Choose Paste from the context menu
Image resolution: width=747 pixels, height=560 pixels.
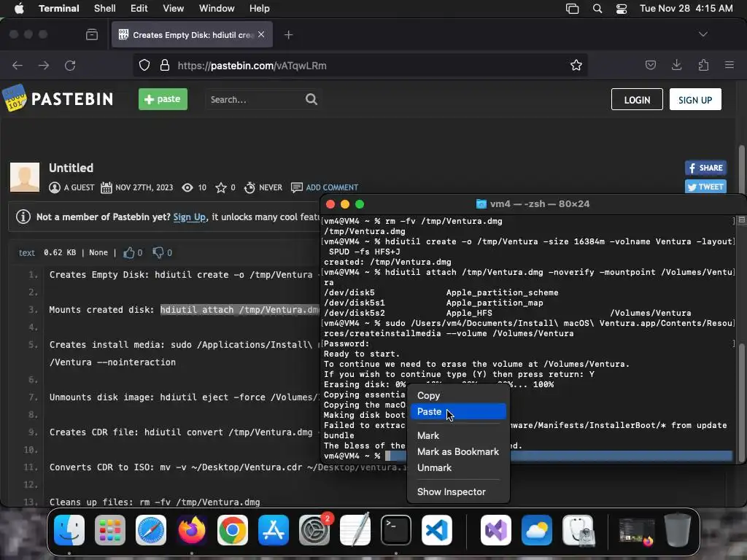[458, 412]
